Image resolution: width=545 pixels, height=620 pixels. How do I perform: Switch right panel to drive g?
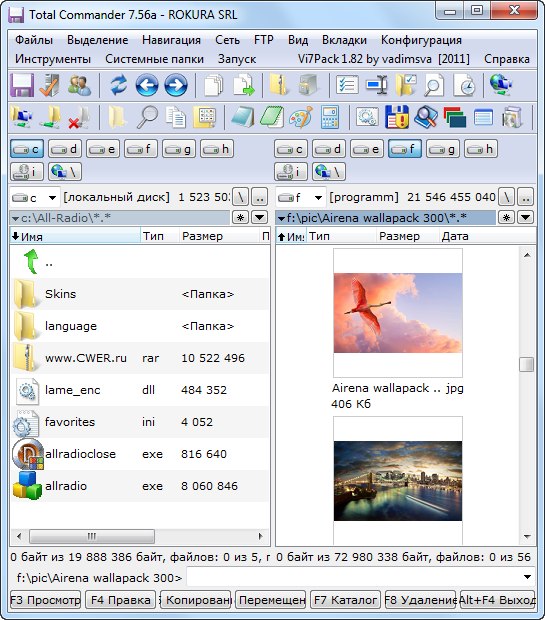pyautogui.click(x=443, y=149)
